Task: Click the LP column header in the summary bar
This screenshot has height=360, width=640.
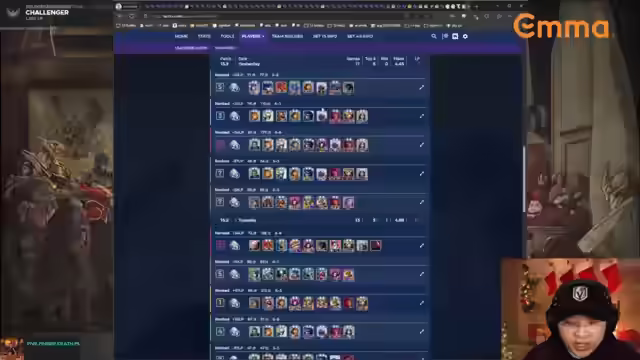Action: tap(417, 59)
